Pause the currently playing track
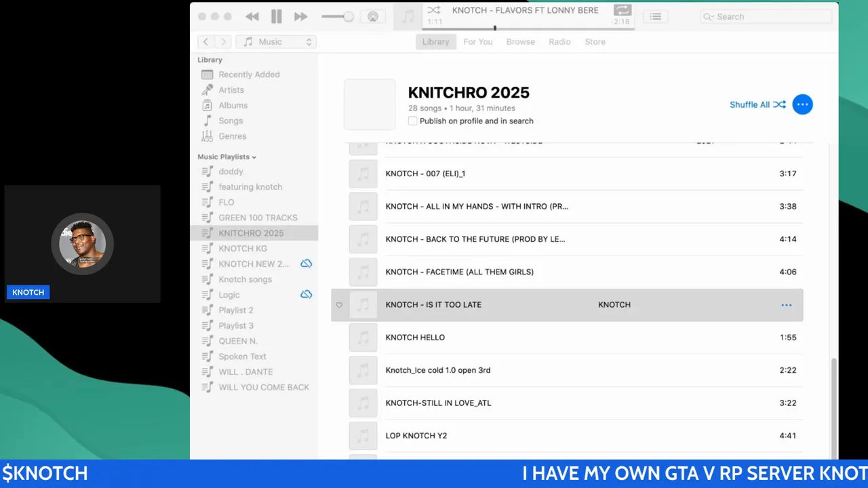This screenshot has height=488, width=868. (x=276, y=16)
